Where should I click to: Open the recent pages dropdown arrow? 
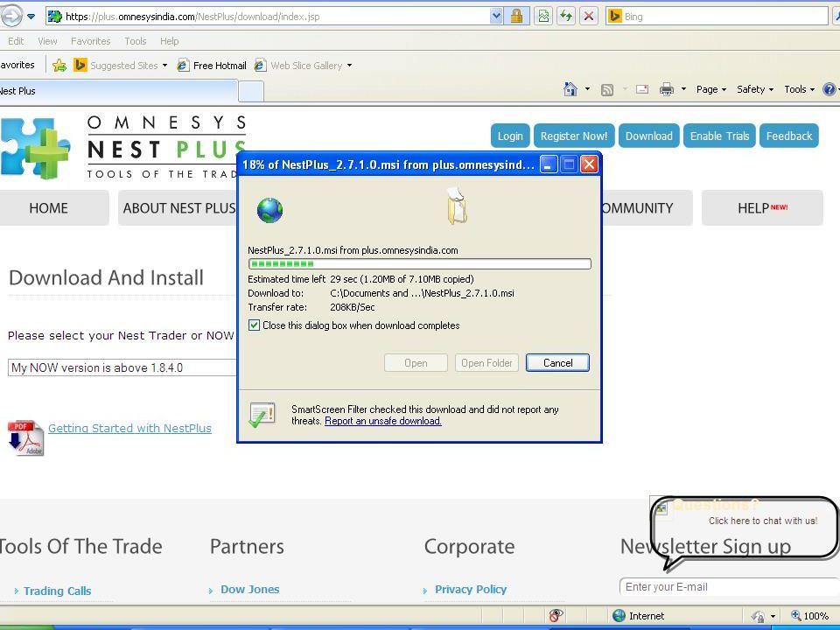[x=31, y=17]
